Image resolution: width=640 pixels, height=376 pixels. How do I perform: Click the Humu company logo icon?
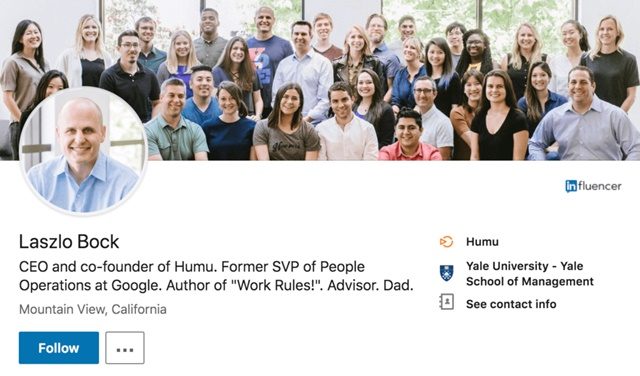coord(446,242)
